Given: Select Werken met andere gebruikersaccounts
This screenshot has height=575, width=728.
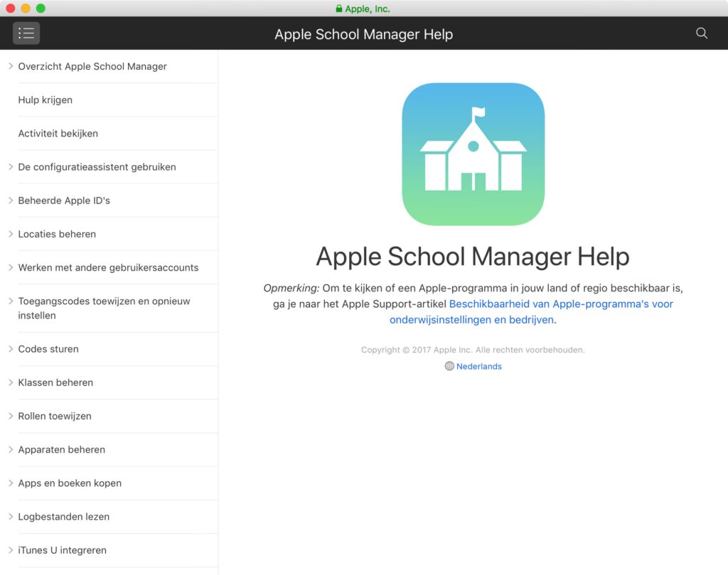Looking at the screenshot, I should tap(108, 268).
